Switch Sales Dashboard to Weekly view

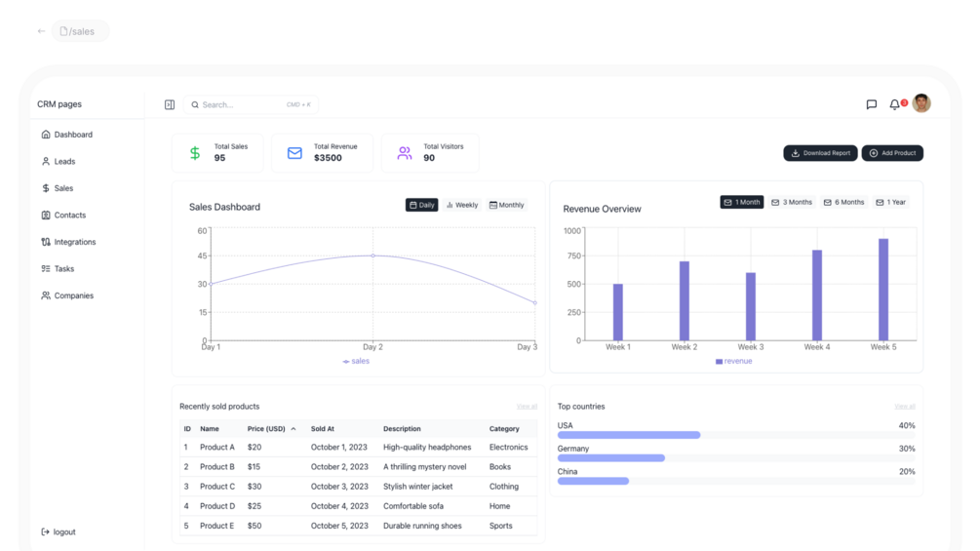[462, 205]
